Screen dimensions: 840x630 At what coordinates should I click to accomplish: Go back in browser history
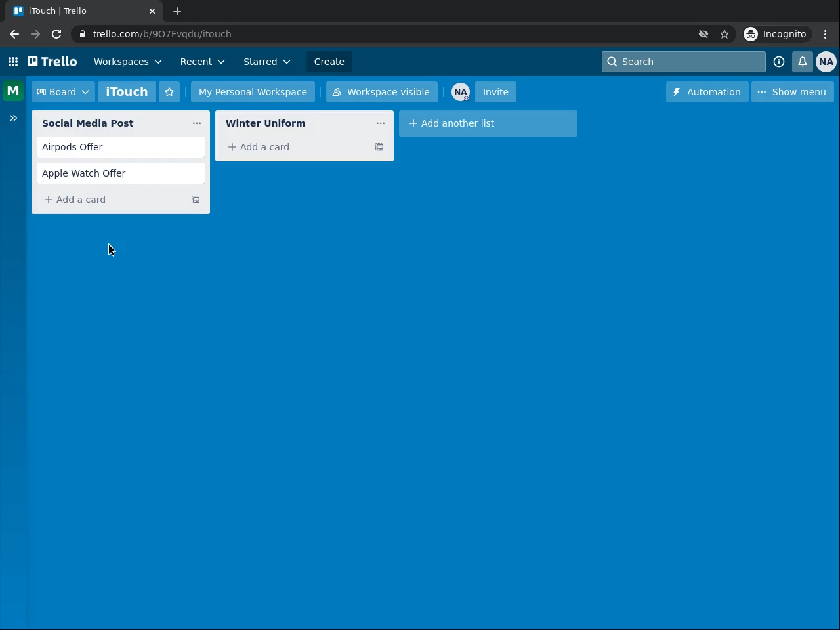point(14,34)
